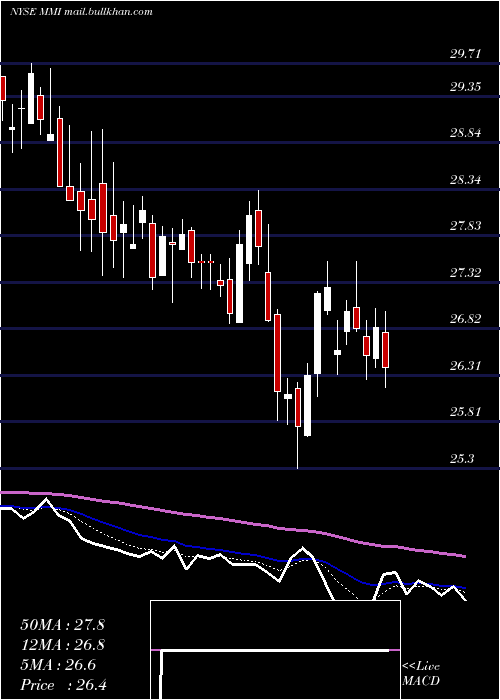Click the <<Live MACD label
The image size is (500, 700).
click(421, 673)
